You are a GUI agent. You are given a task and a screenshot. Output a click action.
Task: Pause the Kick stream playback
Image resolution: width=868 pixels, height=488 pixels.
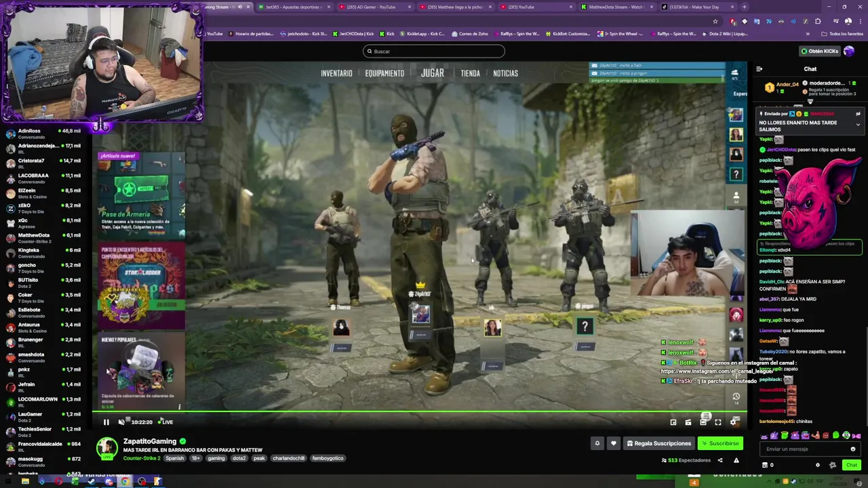click(x=106, y=422)
